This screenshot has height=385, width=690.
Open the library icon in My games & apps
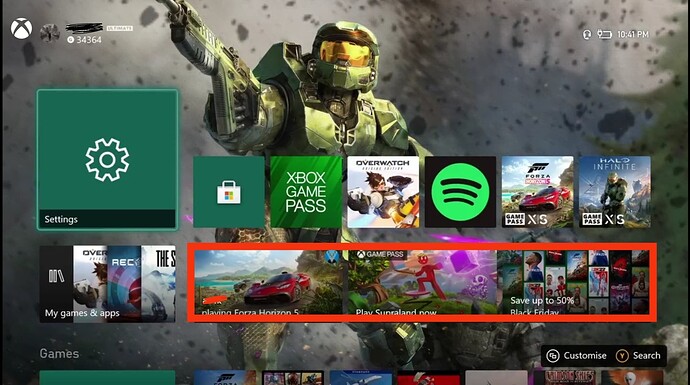click(56, 276)
